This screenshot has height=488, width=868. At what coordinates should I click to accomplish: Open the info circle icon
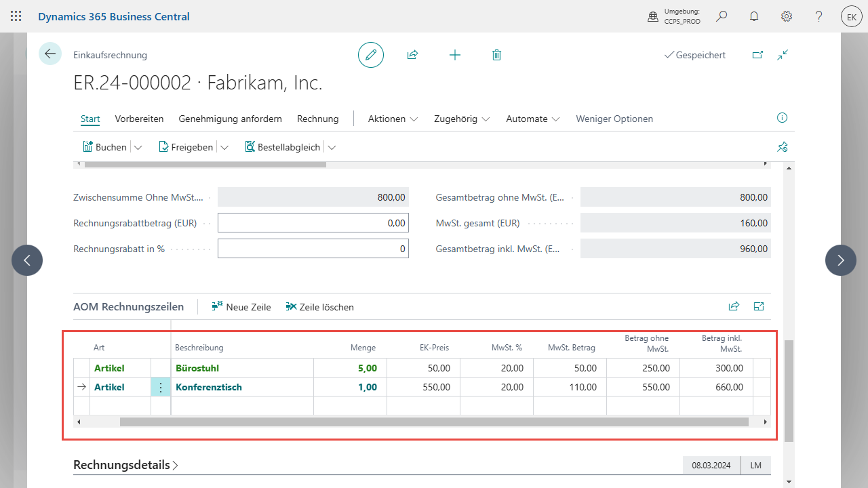pyautogui.click(x=782, y=118)
